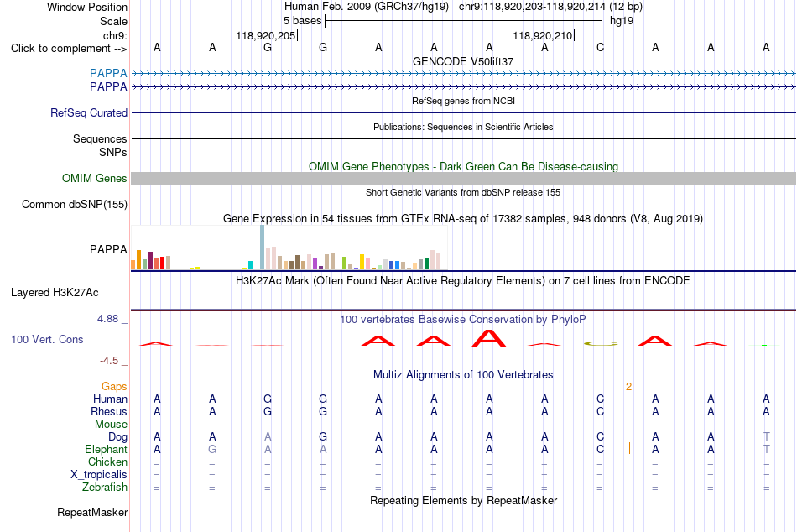Click the G base in Elephant row
Viewport: 797px width, 532px height.
(x=212, y=450)
